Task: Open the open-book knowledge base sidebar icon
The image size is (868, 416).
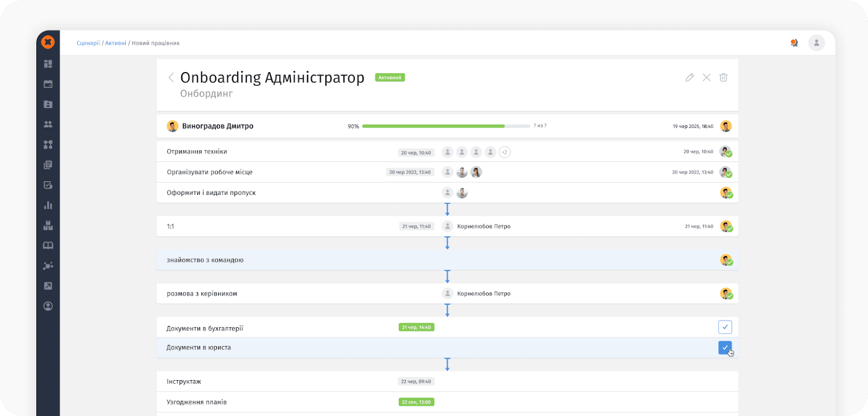Action: (48, 246)
